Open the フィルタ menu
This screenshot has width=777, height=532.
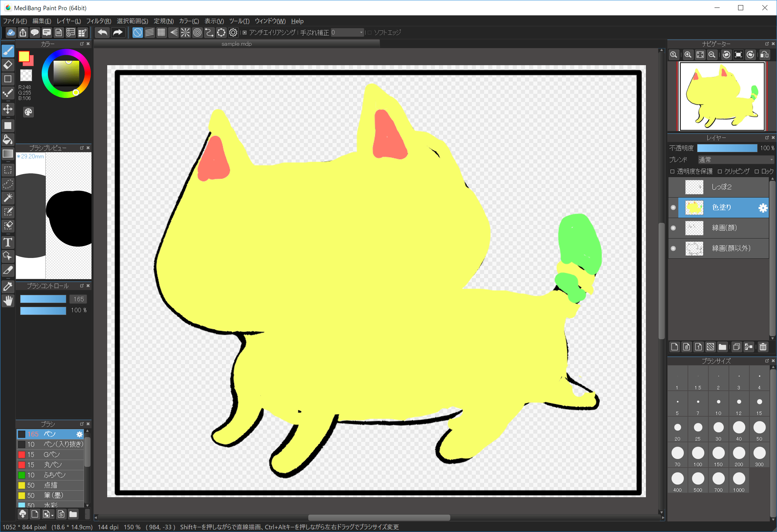(x=98, y=21)
